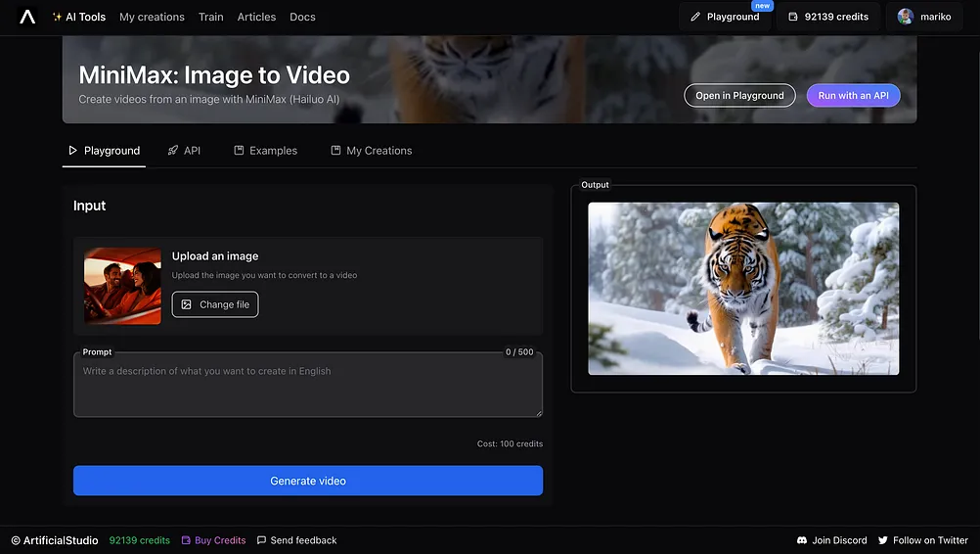Click the Output panel label
The image size is (980, 554).
(595, 185)
